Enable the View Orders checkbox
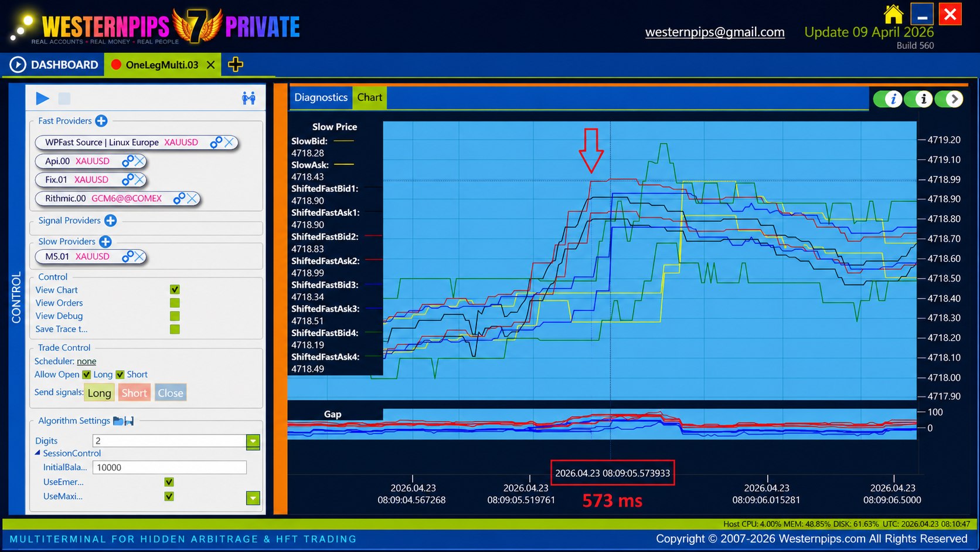This screenshot has width=980, height=552. 175,303
